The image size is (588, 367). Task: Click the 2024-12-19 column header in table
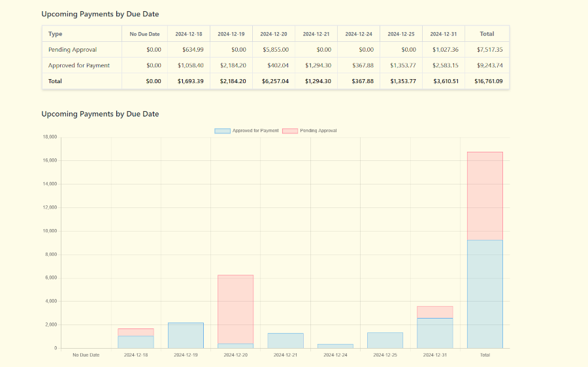pos(231,34)
